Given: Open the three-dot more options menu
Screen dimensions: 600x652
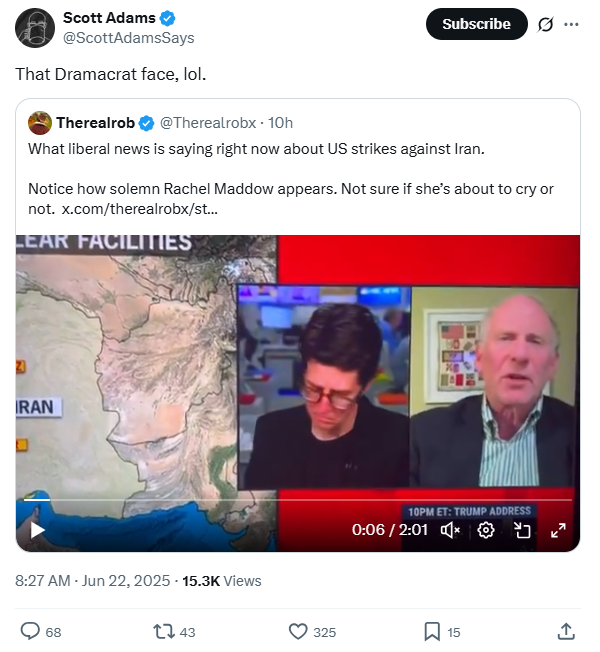Looking at the screenshot, I should point(571,25).
